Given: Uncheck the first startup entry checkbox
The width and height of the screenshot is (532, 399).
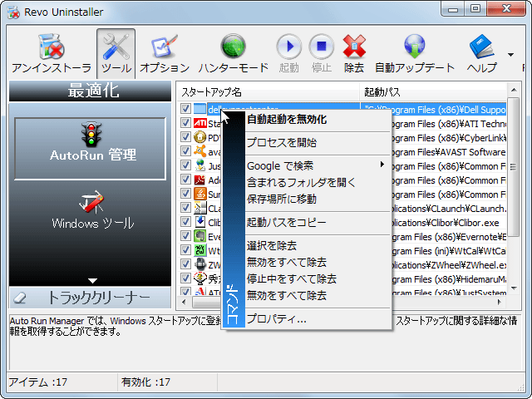Looking at the screenshot, I should tap(185, 109).
